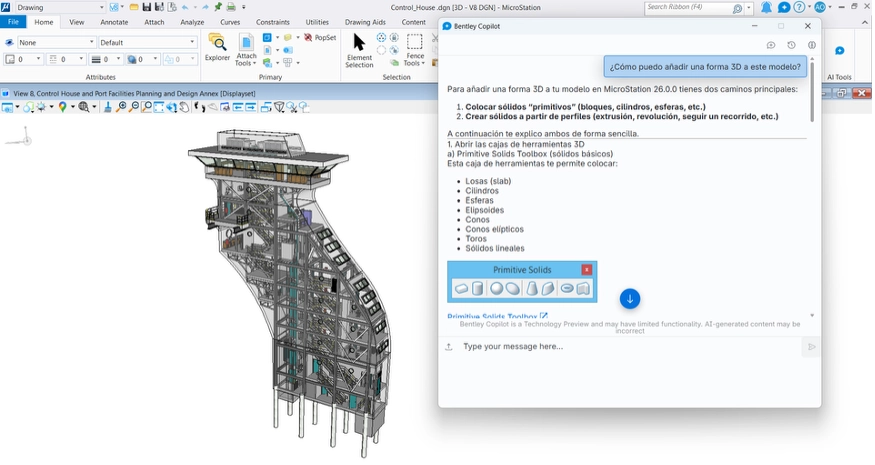Click the green pin icon in the quick access toolbar
Viewport: 875px width, 465px height.
coord(218,7)
